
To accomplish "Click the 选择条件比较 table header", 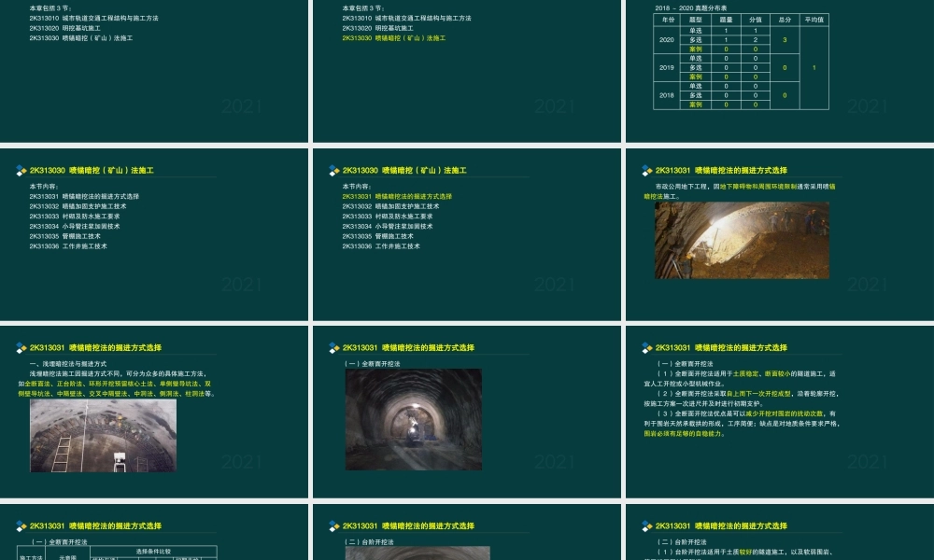I will [153, 551].
